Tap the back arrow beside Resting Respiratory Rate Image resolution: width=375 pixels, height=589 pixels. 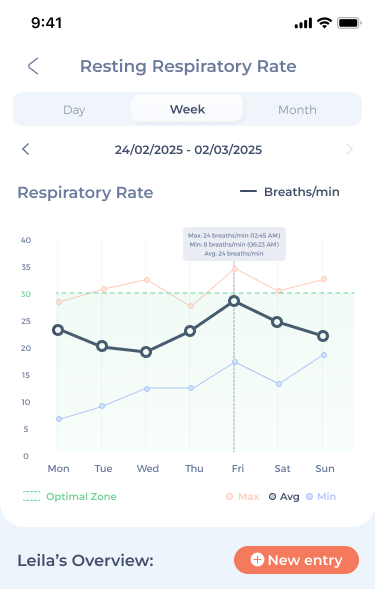[x=33, y=66]
